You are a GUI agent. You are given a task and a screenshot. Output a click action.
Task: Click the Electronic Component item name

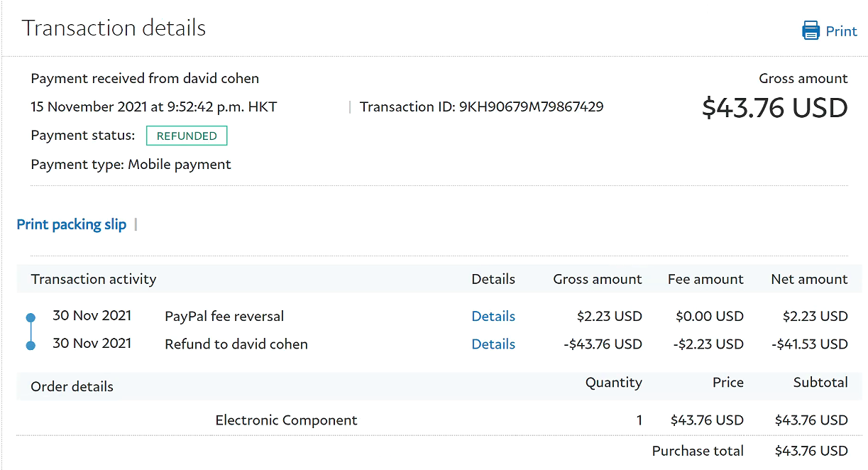coord(286,420)
